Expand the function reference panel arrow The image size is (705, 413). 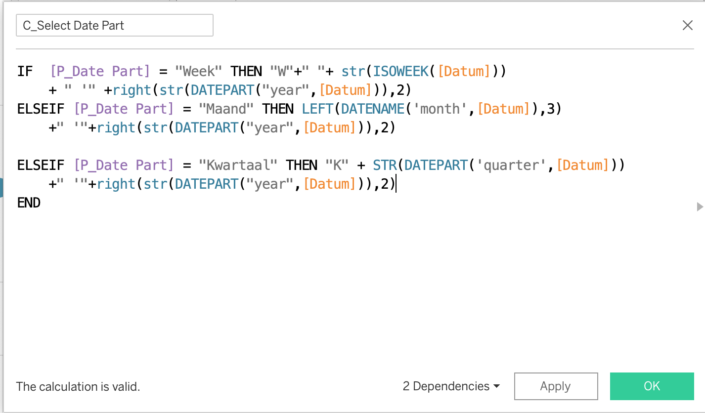click(699, 206)
